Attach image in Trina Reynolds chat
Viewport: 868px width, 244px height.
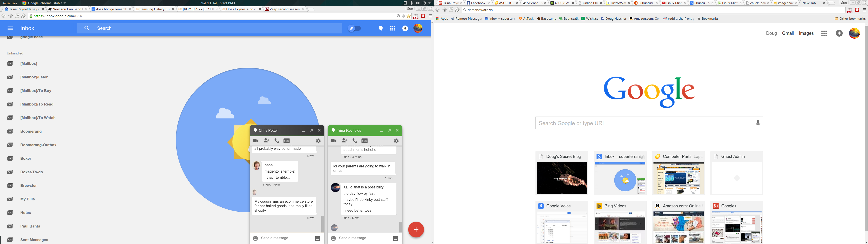(396, 239)
